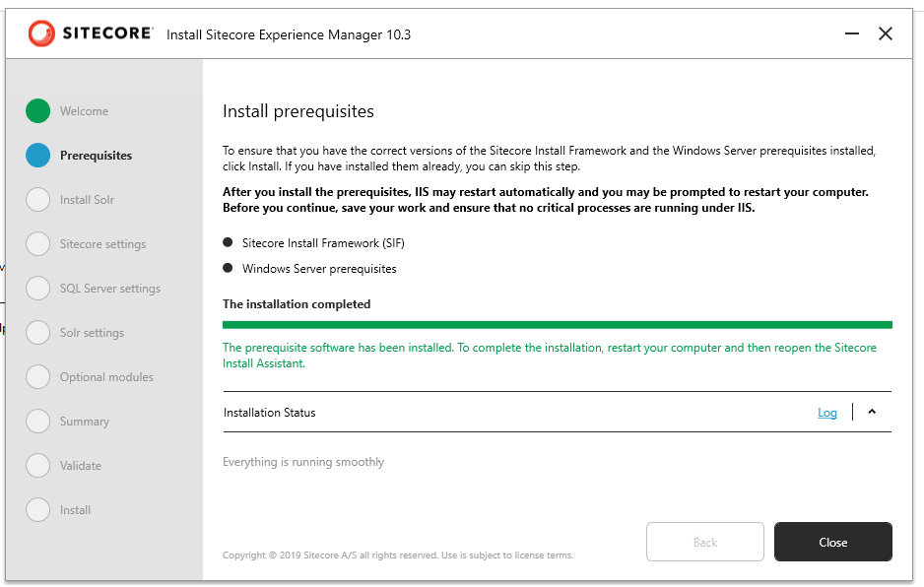924x587 pixels.
Task: Select the Prerequisites step label
Action: [x=96, y=156]
